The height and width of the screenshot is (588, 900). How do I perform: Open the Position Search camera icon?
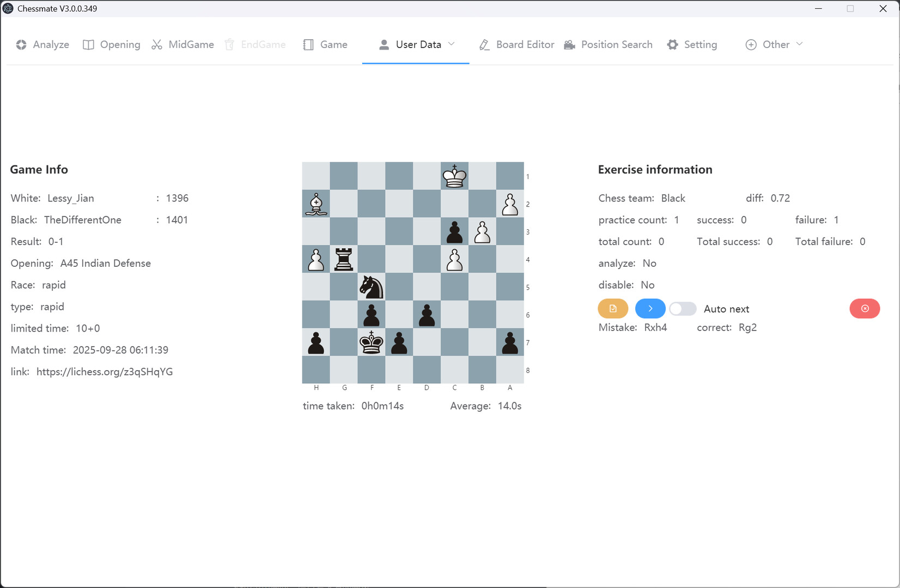pyautogui.click(x=569, y=45)
